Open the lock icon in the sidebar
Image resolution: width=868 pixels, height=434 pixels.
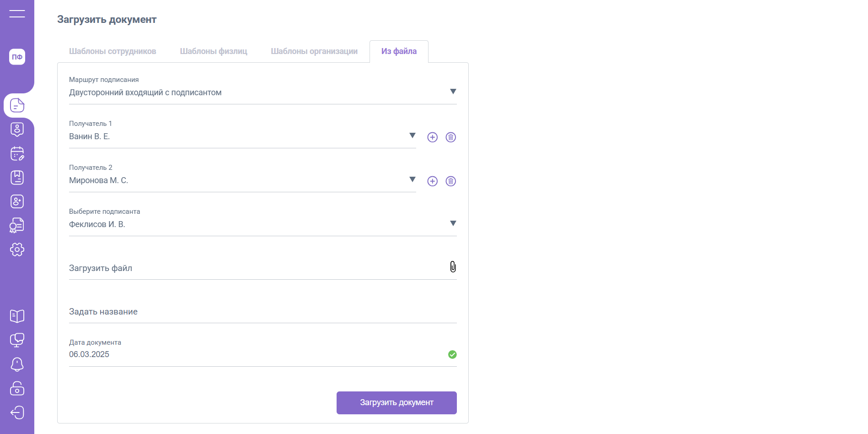(17, 388)
